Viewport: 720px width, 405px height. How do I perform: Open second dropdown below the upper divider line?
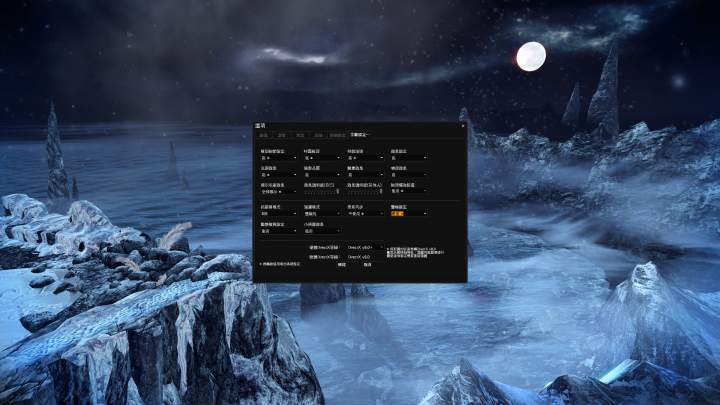[x=322, y=214]
